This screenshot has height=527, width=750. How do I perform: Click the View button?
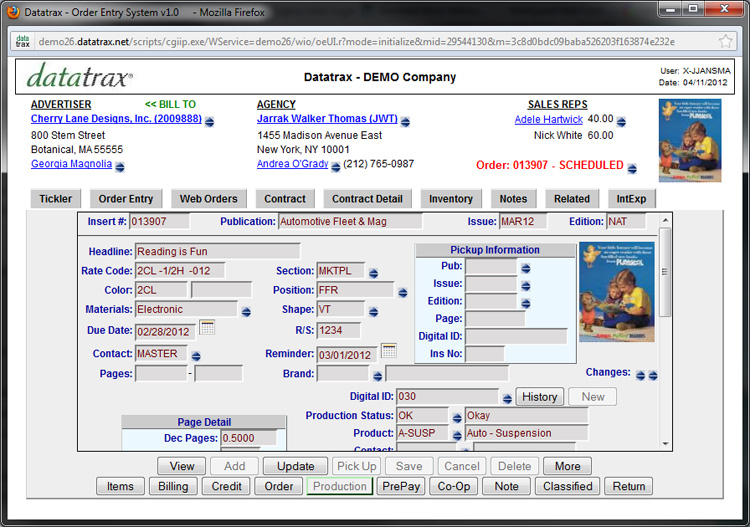tap(182, 466)
